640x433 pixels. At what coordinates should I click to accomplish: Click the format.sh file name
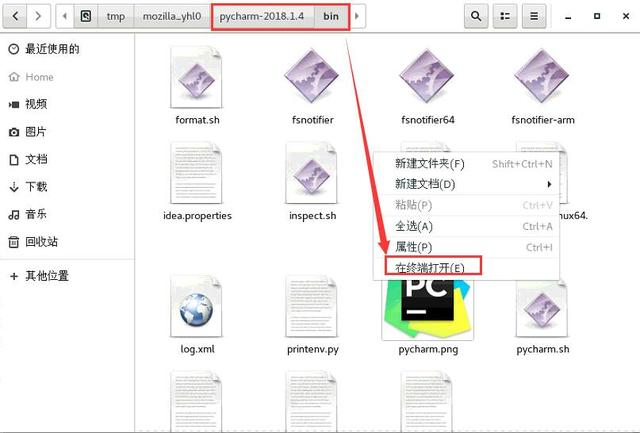197,120
